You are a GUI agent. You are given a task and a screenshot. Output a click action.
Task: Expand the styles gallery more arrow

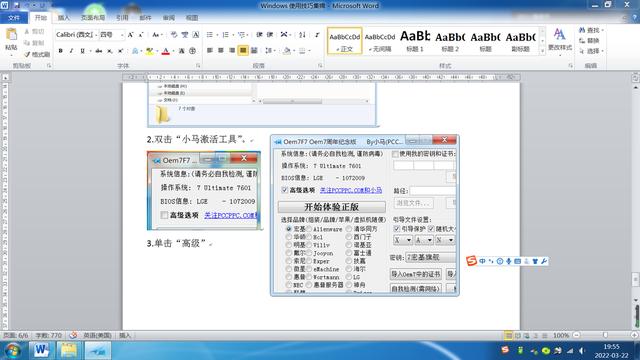point(542,51)
